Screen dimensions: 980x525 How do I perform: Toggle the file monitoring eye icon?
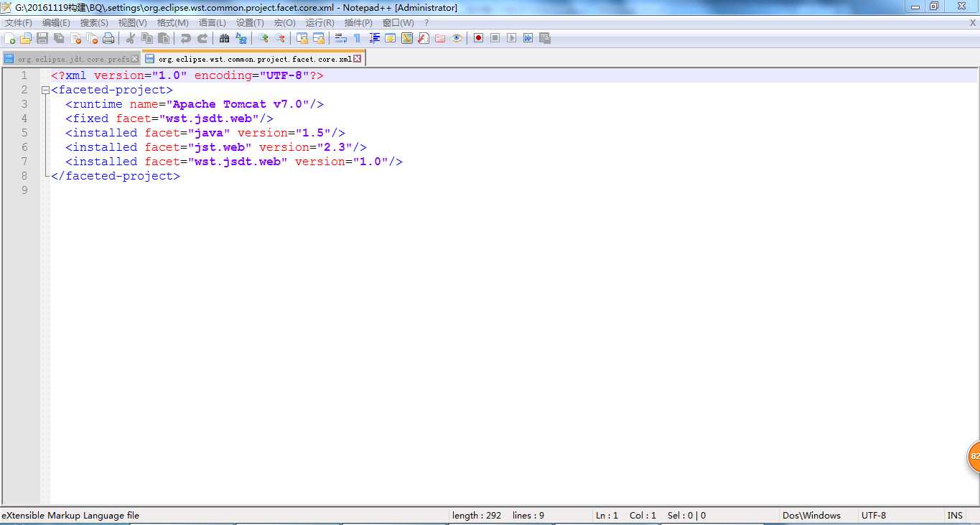[457, 38]
